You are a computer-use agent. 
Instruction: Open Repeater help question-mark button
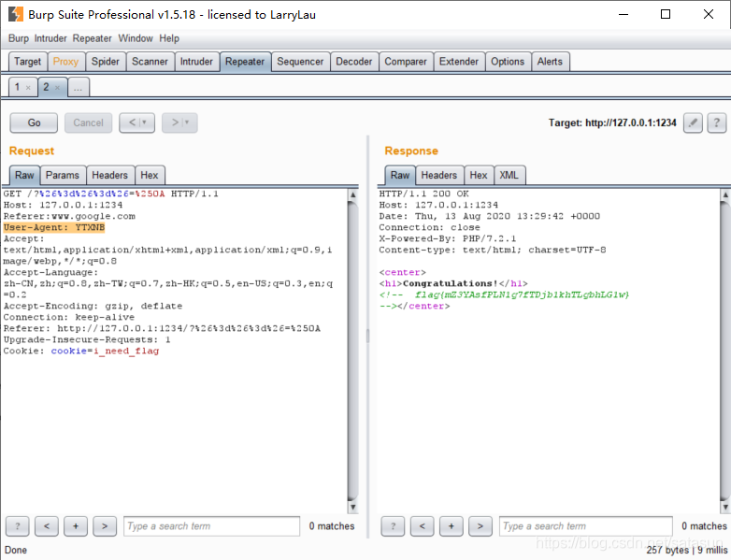tap(717, 123)
